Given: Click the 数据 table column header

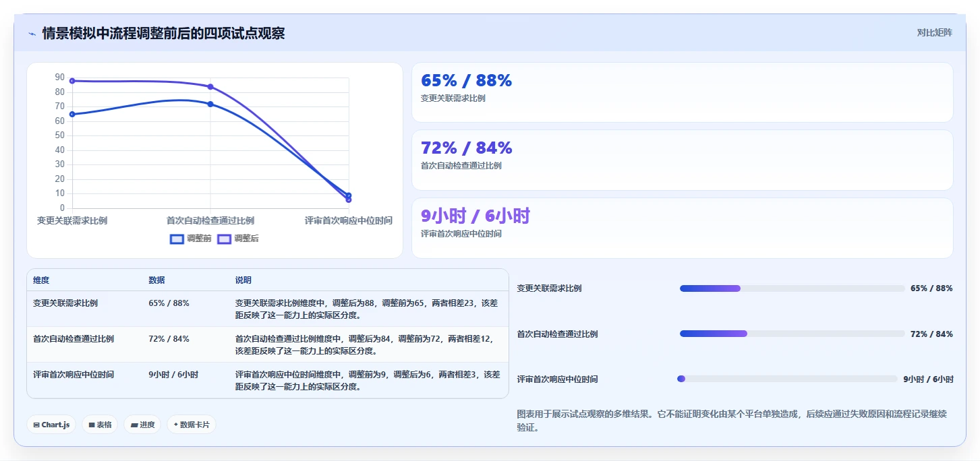Looking at the screenshot, I should pos(156,280).
